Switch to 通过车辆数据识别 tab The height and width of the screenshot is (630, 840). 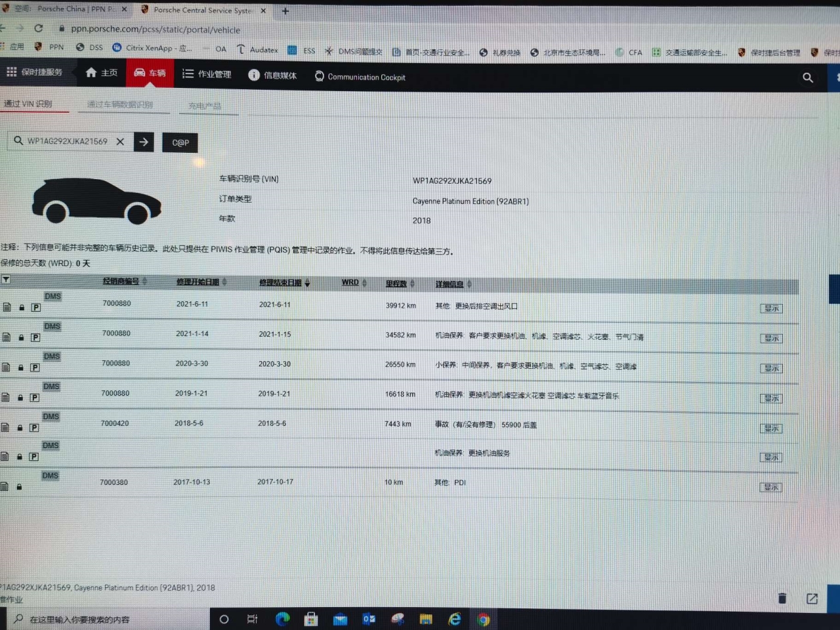[x=119, y=104]
